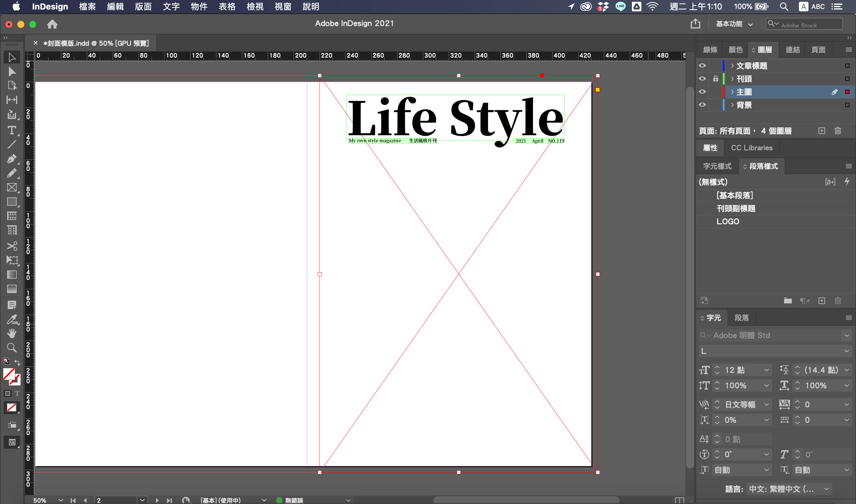Select the Scissors tool

[x=12, y=246]
